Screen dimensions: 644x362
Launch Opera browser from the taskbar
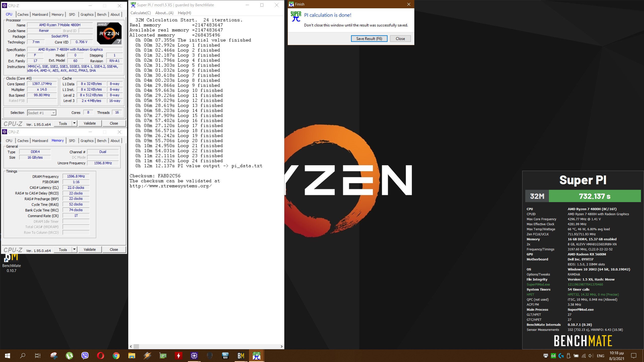101,356
